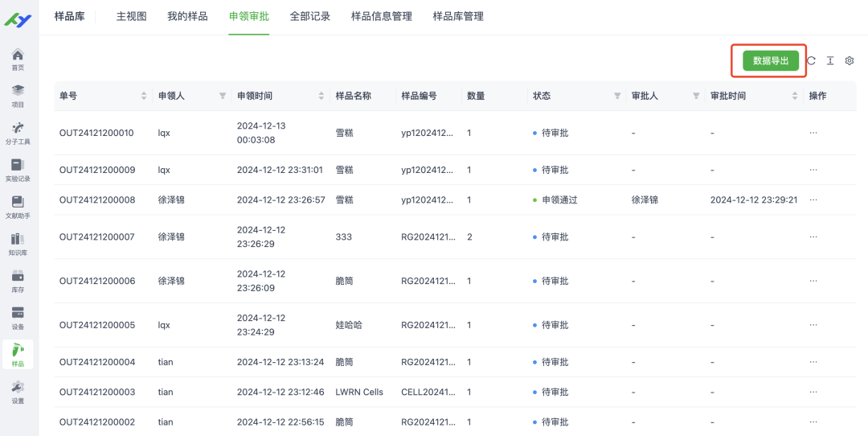Click applicant tian in row OUT24121200002

pyautogui.click(x=166, y=422)
